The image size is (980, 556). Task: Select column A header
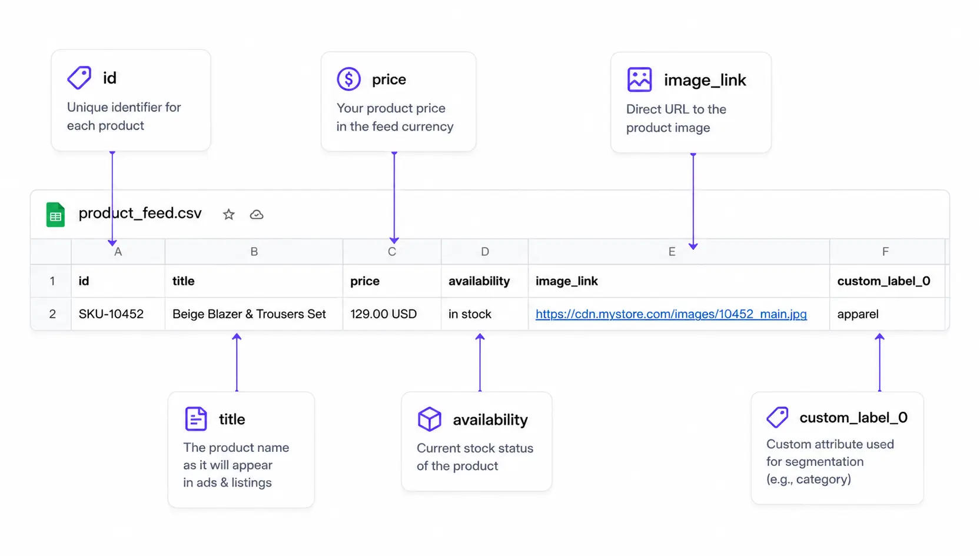[118, 252]
